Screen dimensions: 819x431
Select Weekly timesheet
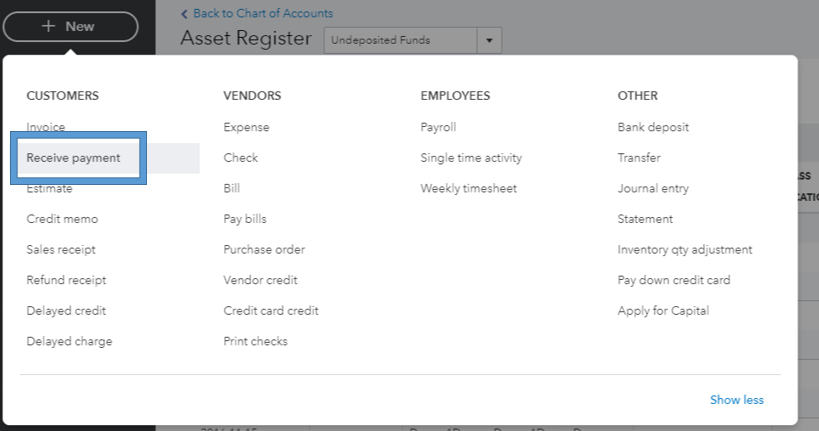468,188
